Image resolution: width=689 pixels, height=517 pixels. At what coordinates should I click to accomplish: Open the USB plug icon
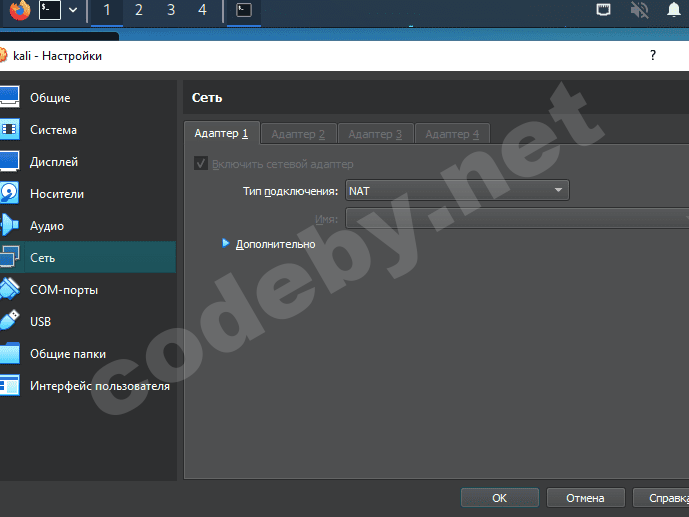pyautogui.click(x=9, y=321)
